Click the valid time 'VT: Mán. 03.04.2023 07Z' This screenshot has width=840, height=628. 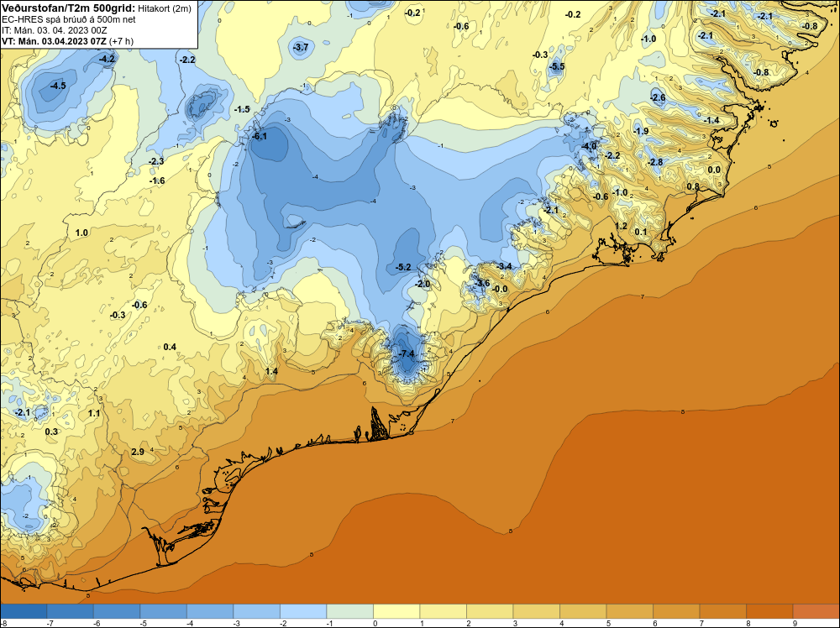54,41
